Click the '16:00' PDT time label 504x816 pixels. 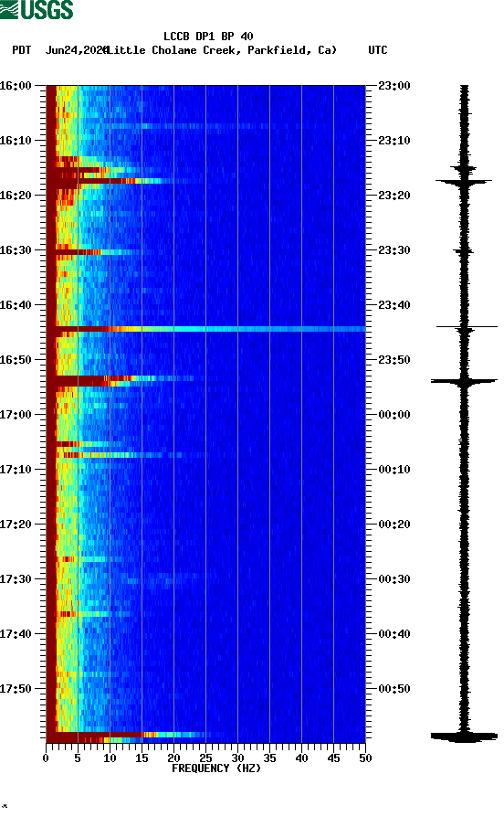coord(16,85)
